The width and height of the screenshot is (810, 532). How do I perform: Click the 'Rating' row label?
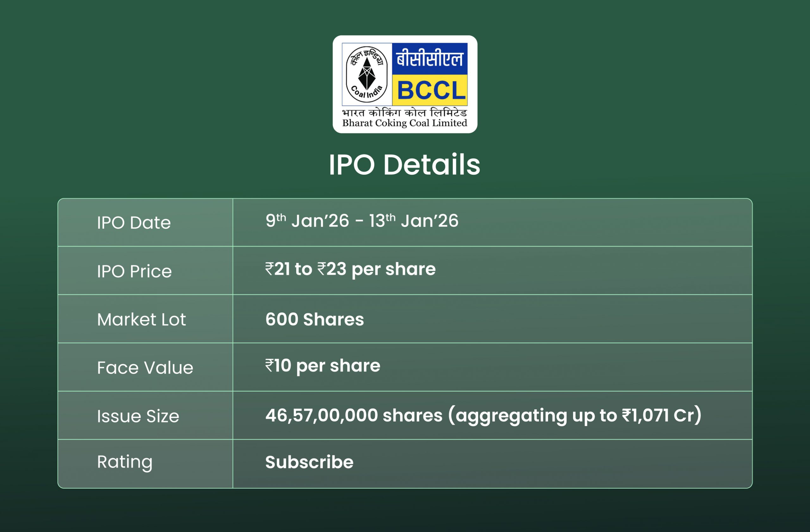click(125, 462)
